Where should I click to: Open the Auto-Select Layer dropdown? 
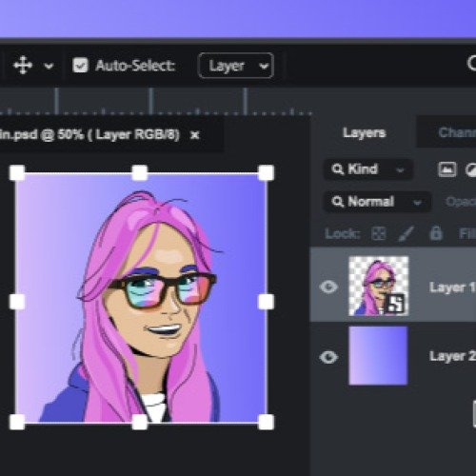[236, 66]
